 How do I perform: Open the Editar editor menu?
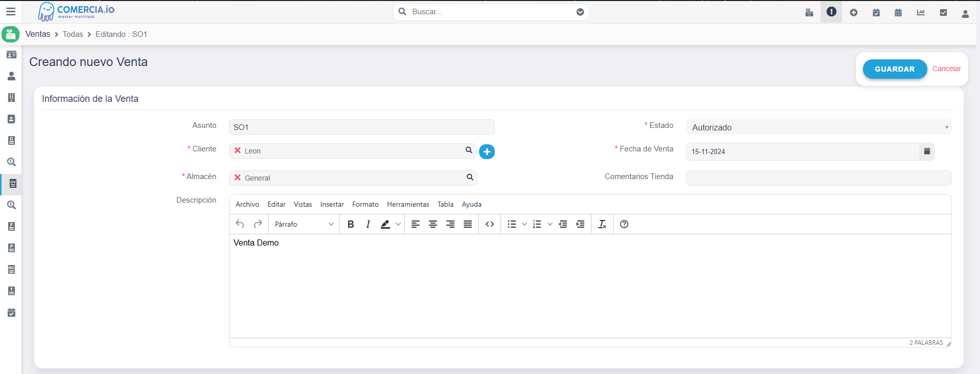[277, 204]
